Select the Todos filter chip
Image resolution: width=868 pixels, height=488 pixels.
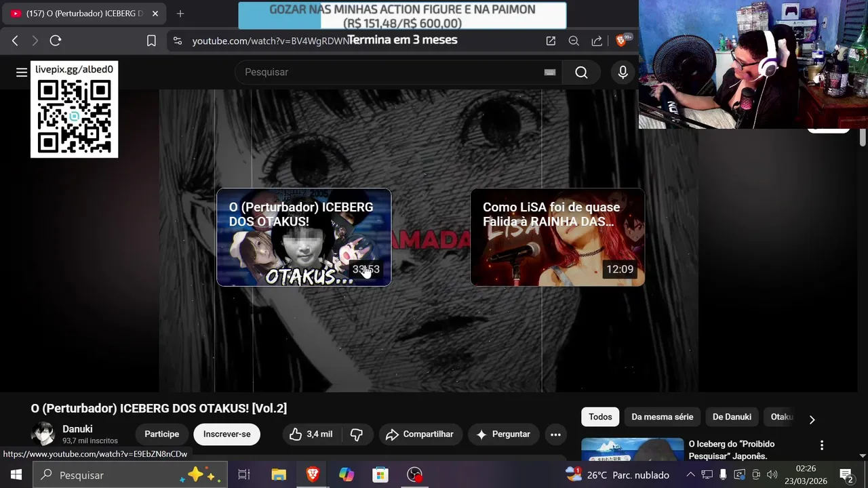tap(600, 417)
